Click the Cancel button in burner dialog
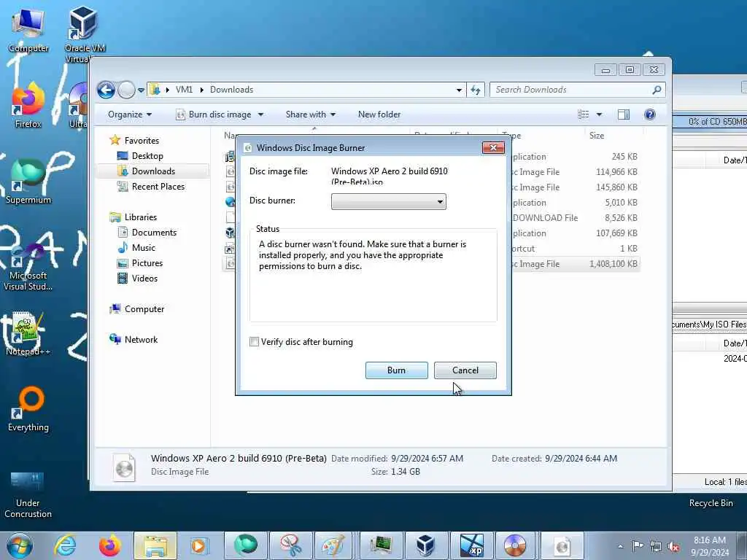 click(465, 370)
